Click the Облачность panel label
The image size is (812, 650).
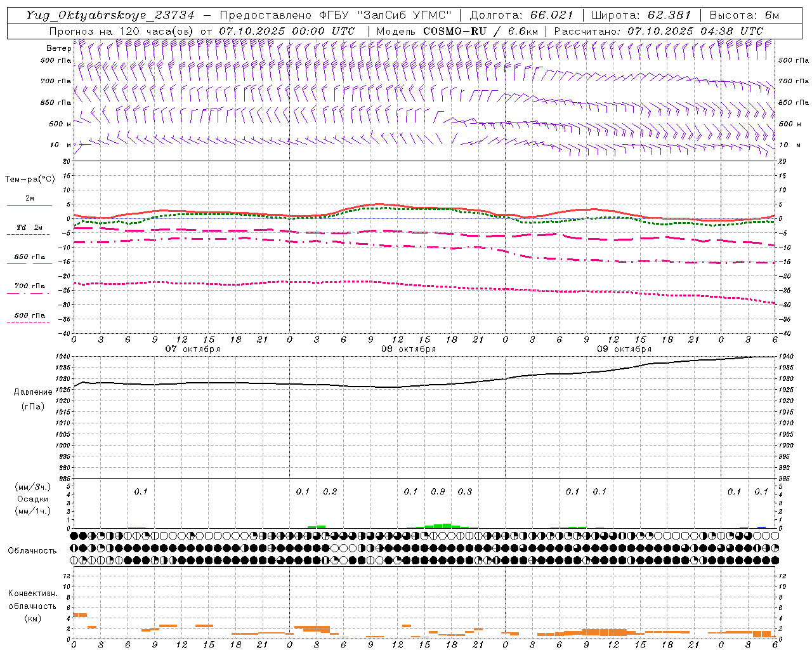point(32,551)
